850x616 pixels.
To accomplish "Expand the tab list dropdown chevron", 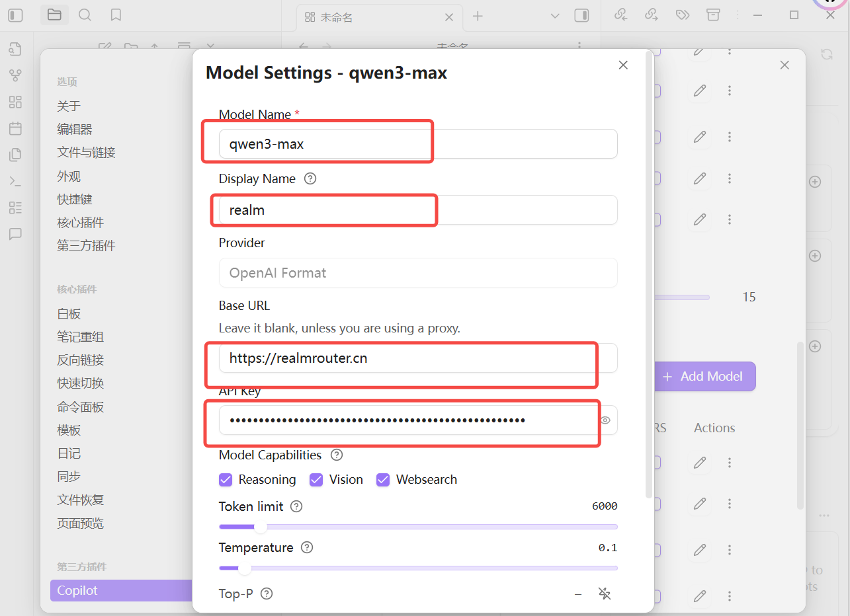I will point(555,16).
